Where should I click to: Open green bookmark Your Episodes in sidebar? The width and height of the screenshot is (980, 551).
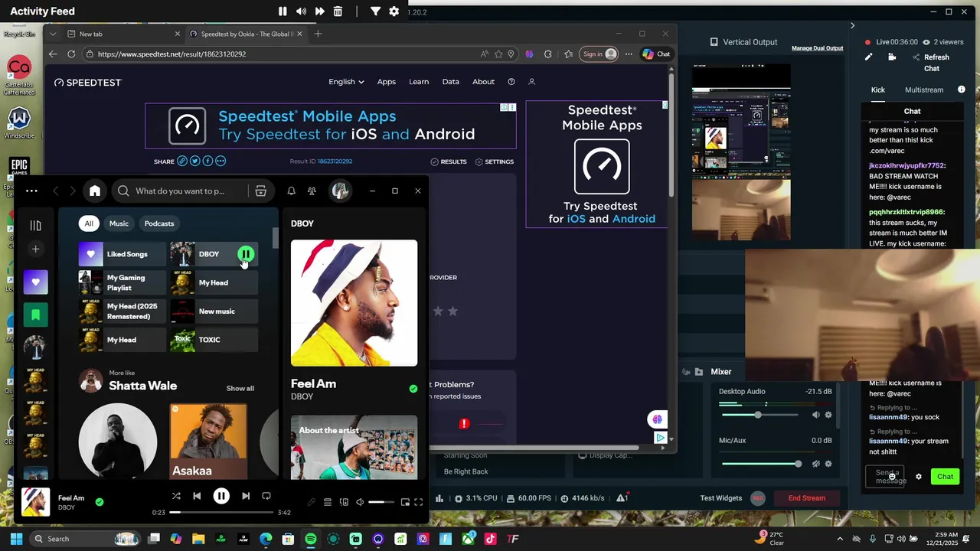35,315
